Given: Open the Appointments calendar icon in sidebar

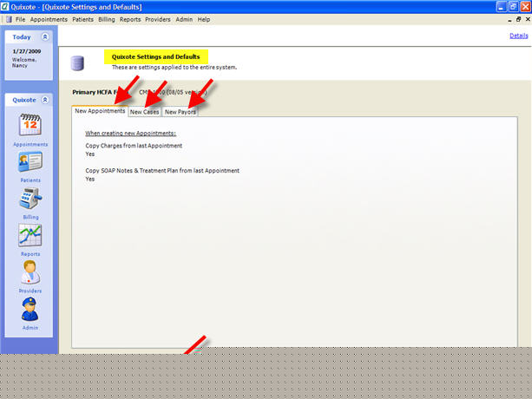Looking at the screenshot, I should tap(30, 124).
